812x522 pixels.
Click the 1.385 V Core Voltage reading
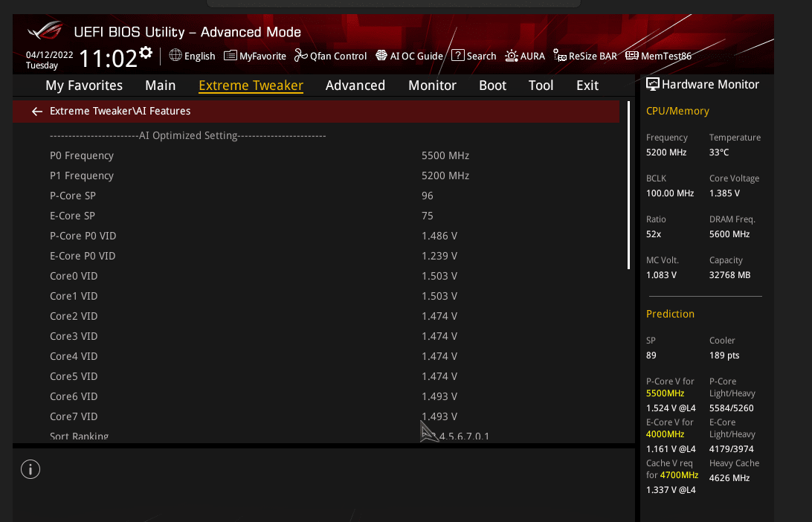[724, 193]
